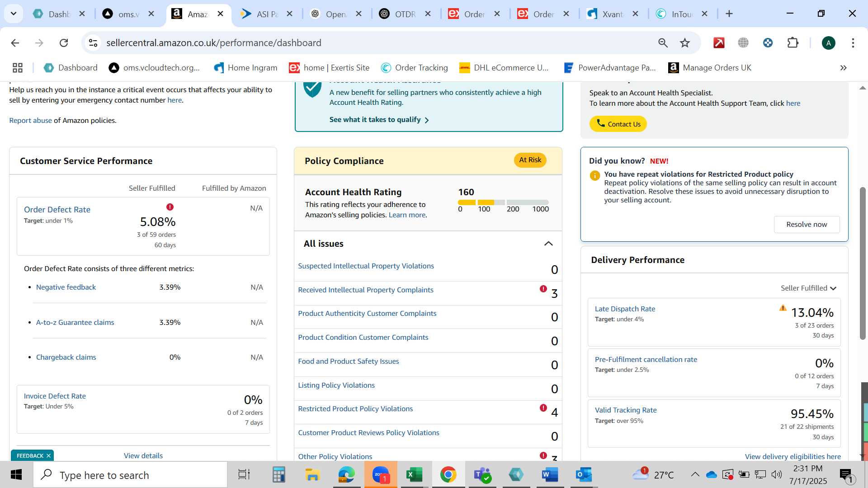Click the page vertical scrollbar thumb

coord(863,263)
